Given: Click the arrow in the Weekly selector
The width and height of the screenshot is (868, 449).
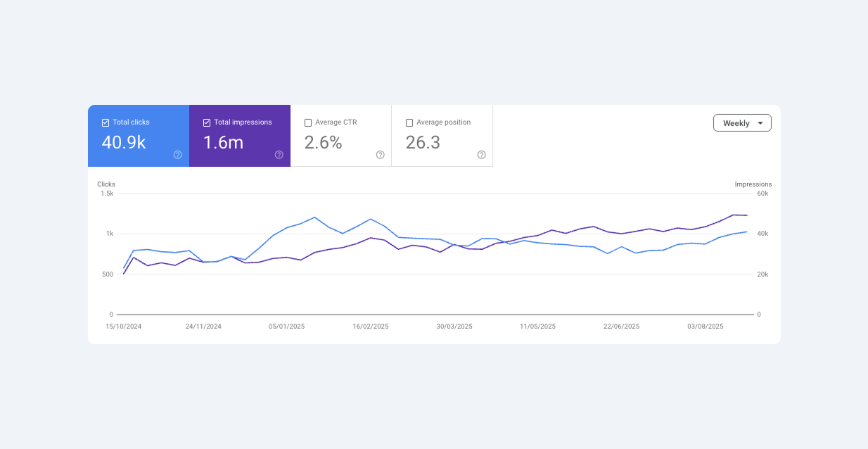Looking at the screenshot, I should tap(760, 123).
